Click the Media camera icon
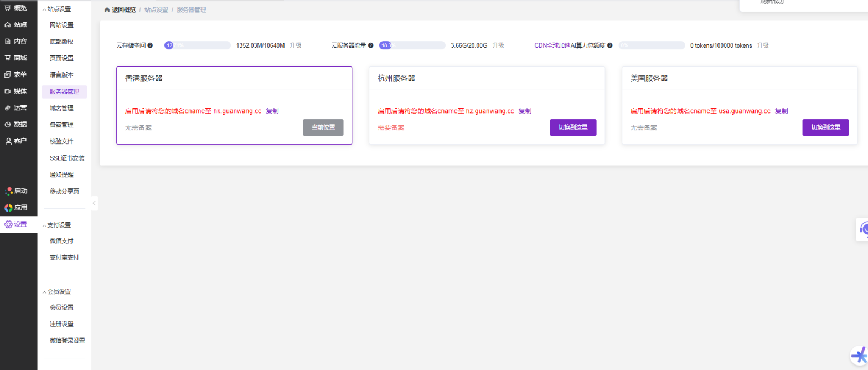 click(8, 91)
